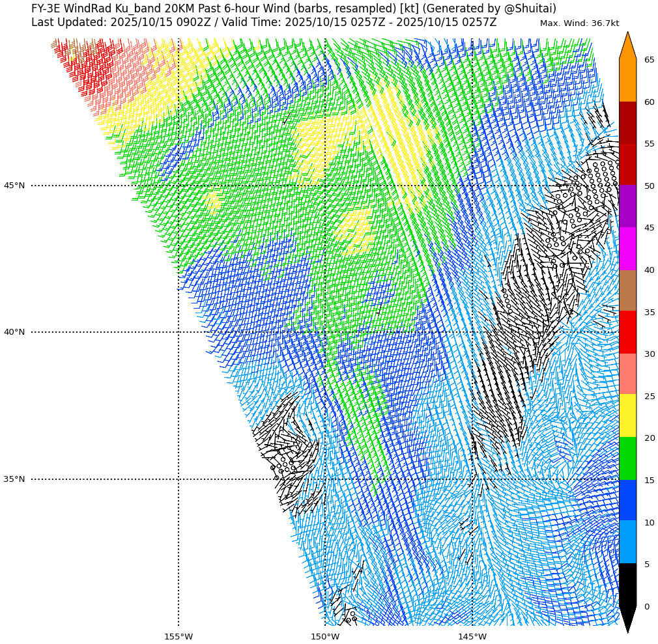Click the 35°N latitude axis label
The width and height of the screenshot is (658, 644).
coord(14,479)
